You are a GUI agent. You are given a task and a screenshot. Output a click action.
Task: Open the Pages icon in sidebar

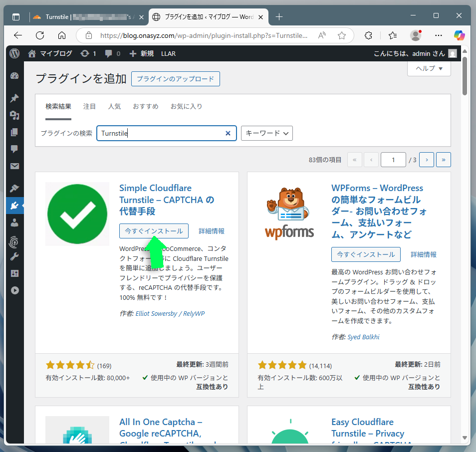(14, 132)
